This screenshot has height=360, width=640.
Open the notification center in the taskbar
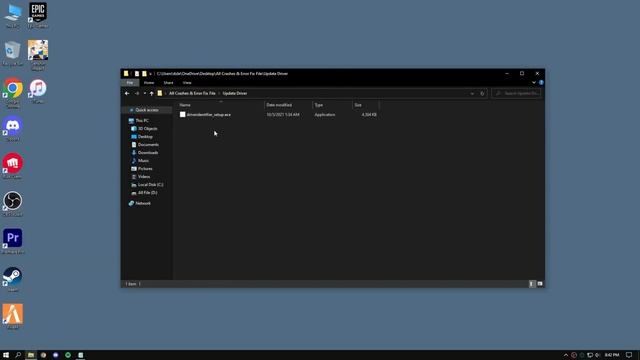click(629, 355)
